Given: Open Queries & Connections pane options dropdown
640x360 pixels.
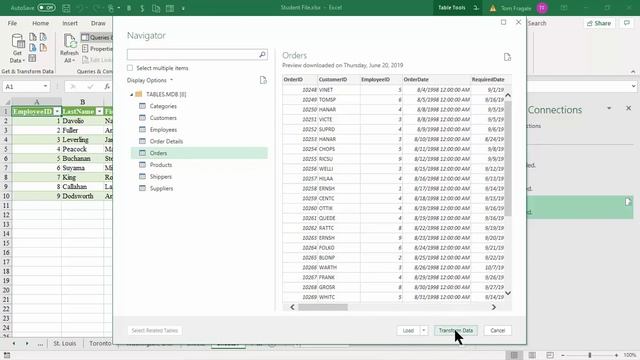Looking at the screenshot, I should tap(609, 108).
